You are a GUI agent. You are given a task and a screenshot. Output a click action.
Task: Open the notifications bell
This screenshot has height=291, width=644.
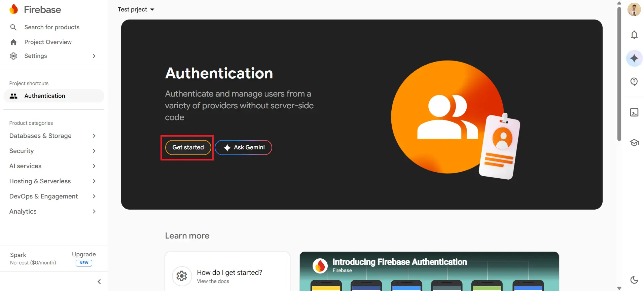click(x=634, y=35)
